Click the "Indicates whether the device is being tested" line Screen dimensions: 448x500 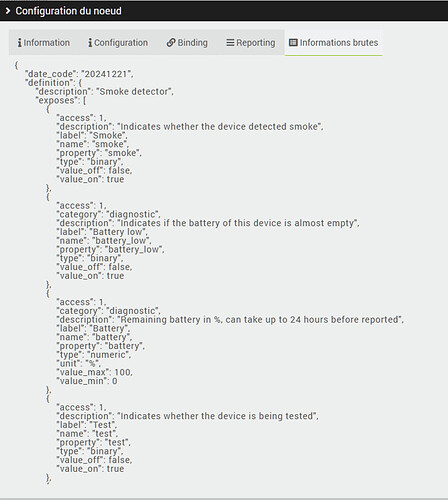pyautogui.click(x=188, y=416)
